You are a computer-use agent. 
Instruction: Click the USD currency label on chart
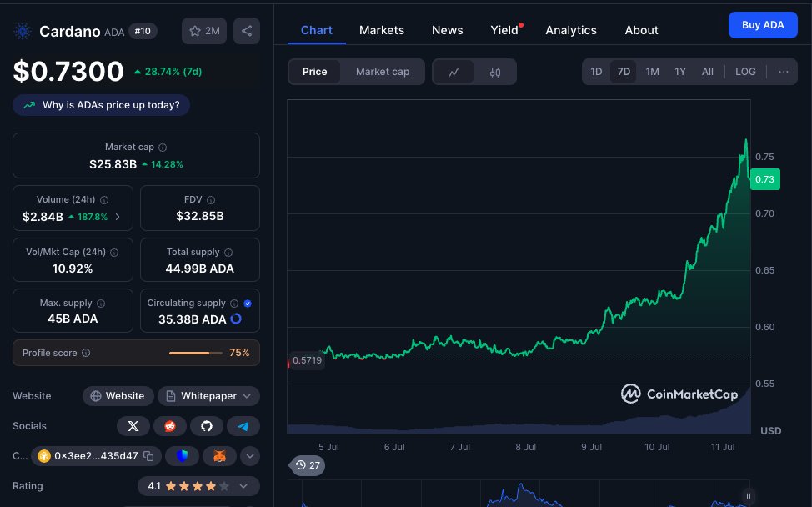point(770,431)
